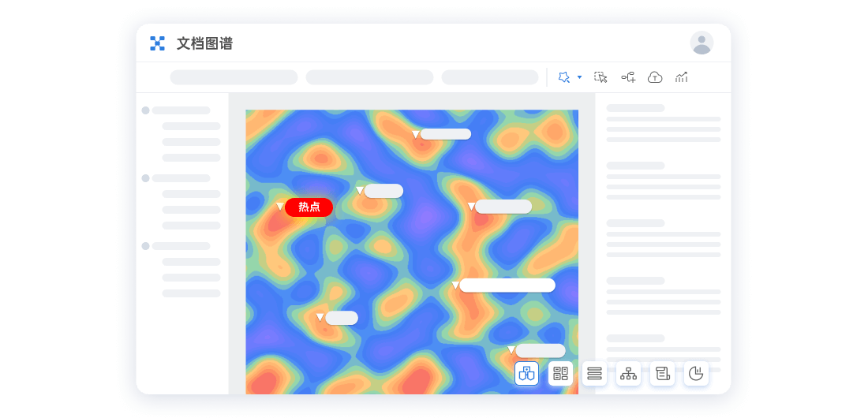Screen dimensions: 868x418
Task: Open the trend bar chart tool
Action: (x=682, y=77)
